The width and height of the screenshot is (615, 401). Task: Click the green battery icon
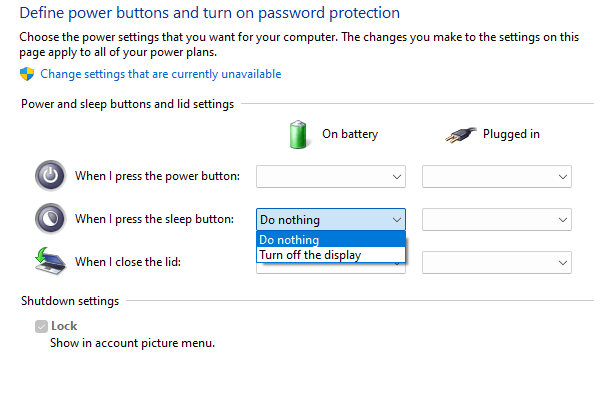point(298,134)
